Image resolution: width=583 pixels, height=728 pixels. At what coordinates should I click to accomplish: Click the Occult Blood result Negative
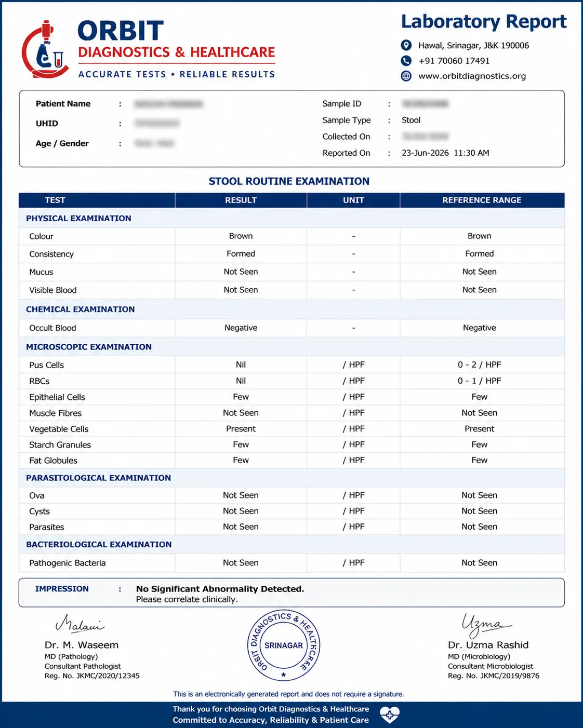[241, 328]
